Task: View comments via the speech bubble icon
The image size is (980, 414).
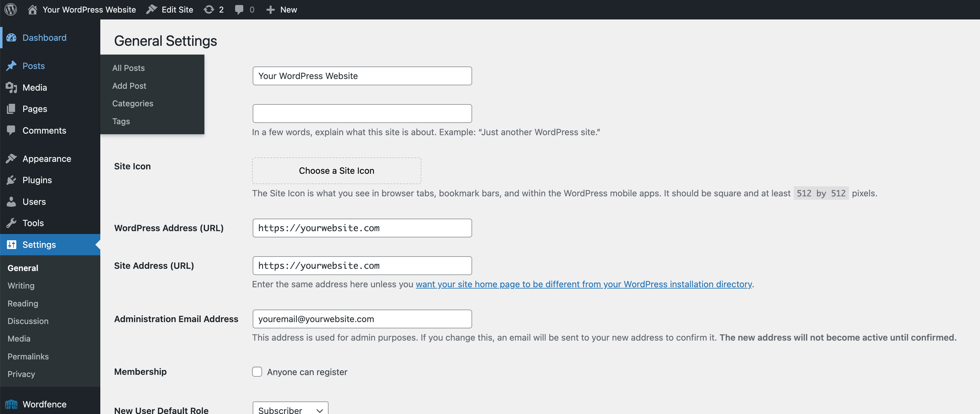Action: pyautogui.click(x=240, y=9)
